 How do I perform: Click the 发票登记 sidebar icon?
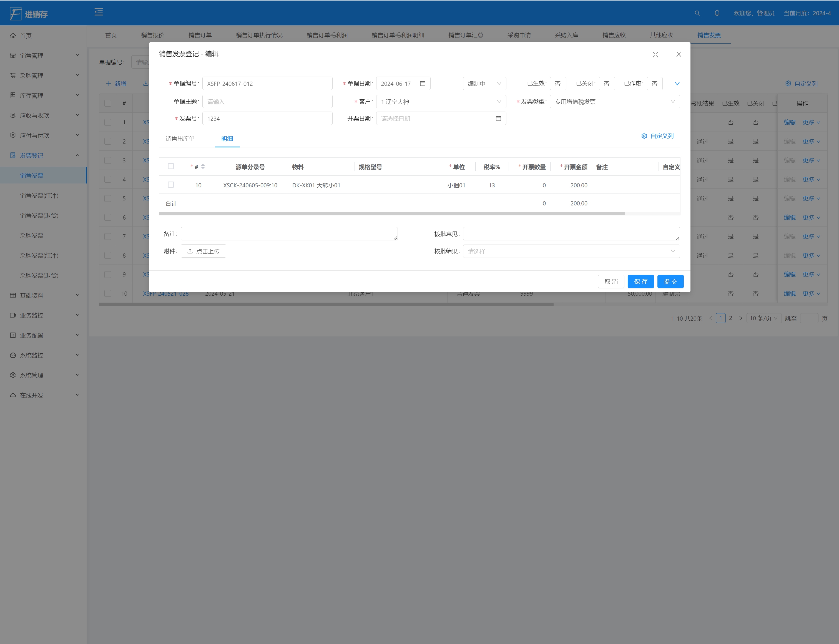point(13,155)
